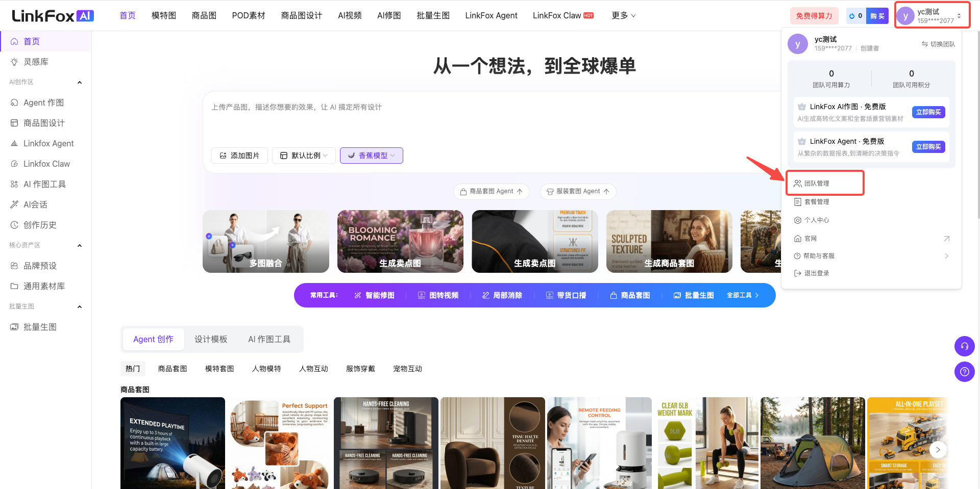Open the 默认比例 ratio dropdown
Screen dimensions: 980x489
pyautogui.click(x=304, y=156)
